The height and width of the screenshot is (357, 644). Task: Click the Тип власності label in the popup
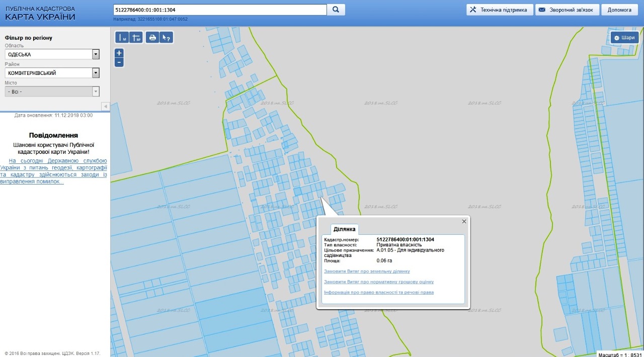click(x=341, y=245)
